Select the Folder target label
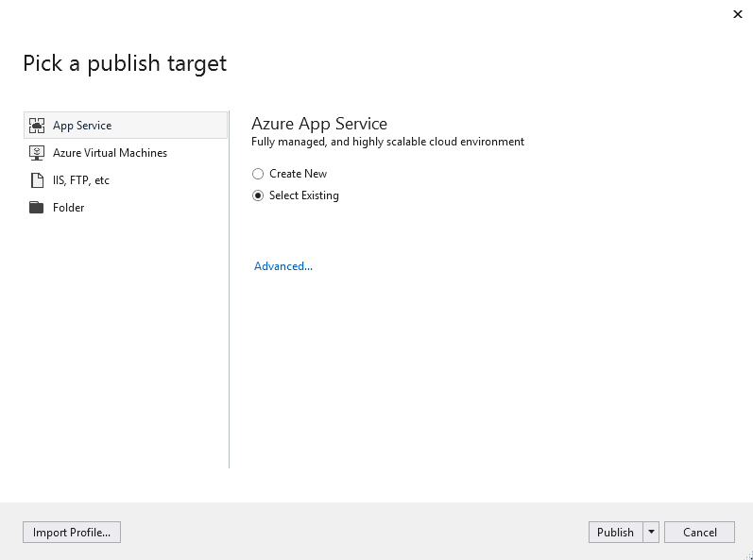This screenshot has height=560, width=753. pos(69,208)
